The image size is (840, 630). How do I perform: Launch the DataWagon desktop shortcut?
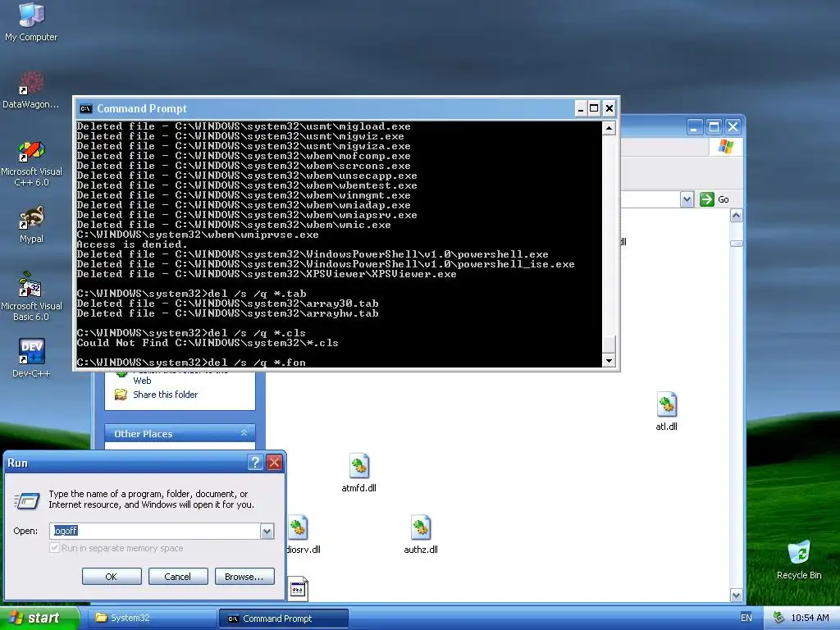(31, 89)
